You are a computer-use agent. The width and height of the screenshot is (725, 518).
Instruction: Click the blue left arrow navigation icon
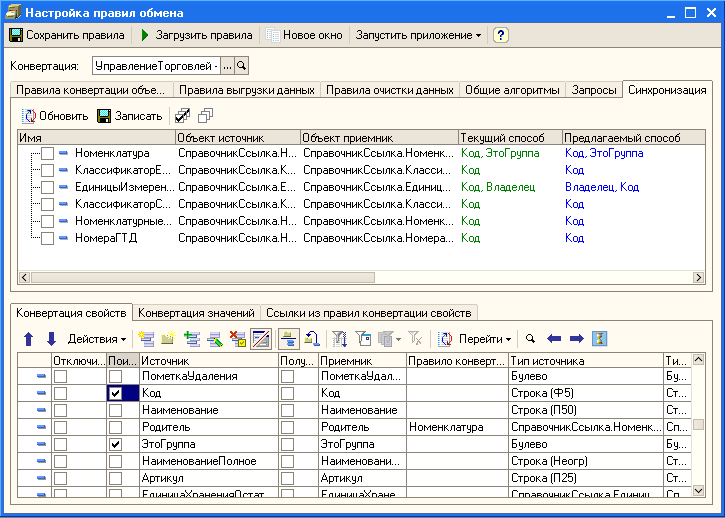(554, 339)
